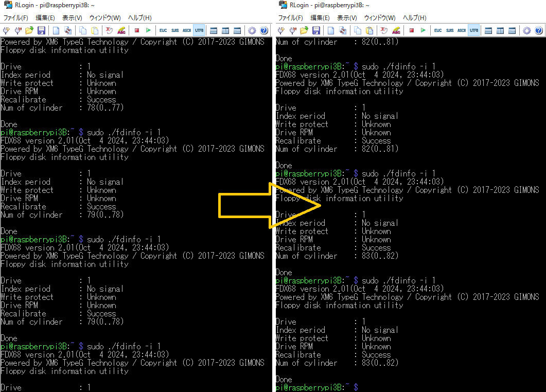Click the green play arrow in left window
546x392 pixels.
148,30
